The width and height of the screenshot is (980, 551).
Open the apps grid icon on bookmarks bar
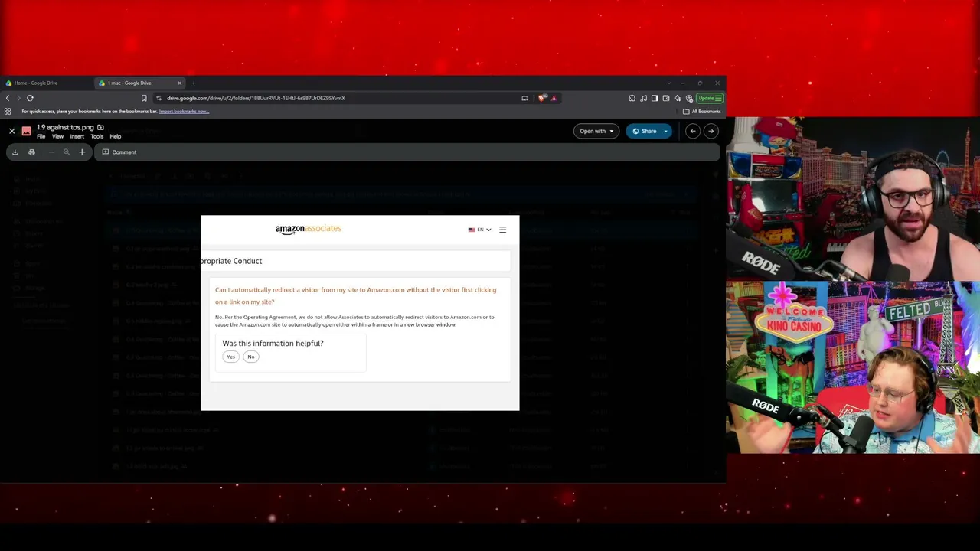(x=8, y=112)
